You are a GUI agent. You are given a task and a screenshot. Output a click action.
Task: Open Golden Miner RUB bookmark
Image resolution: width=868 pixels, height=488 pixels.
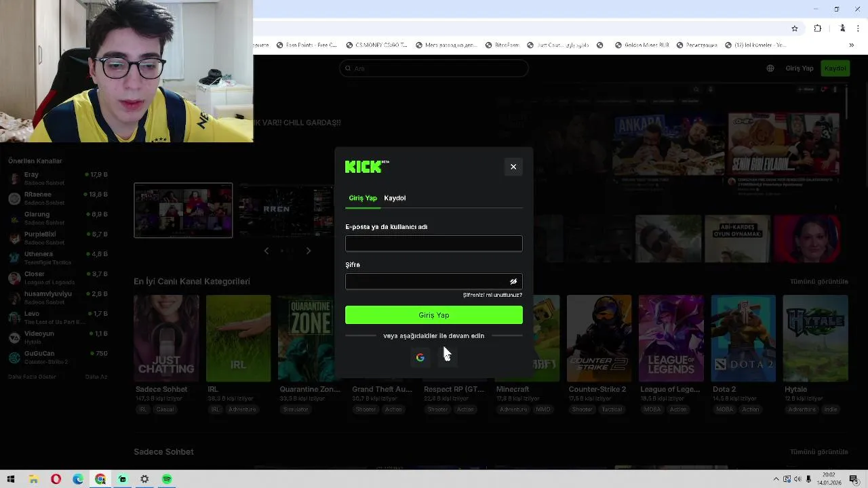(x=642, y=45)
